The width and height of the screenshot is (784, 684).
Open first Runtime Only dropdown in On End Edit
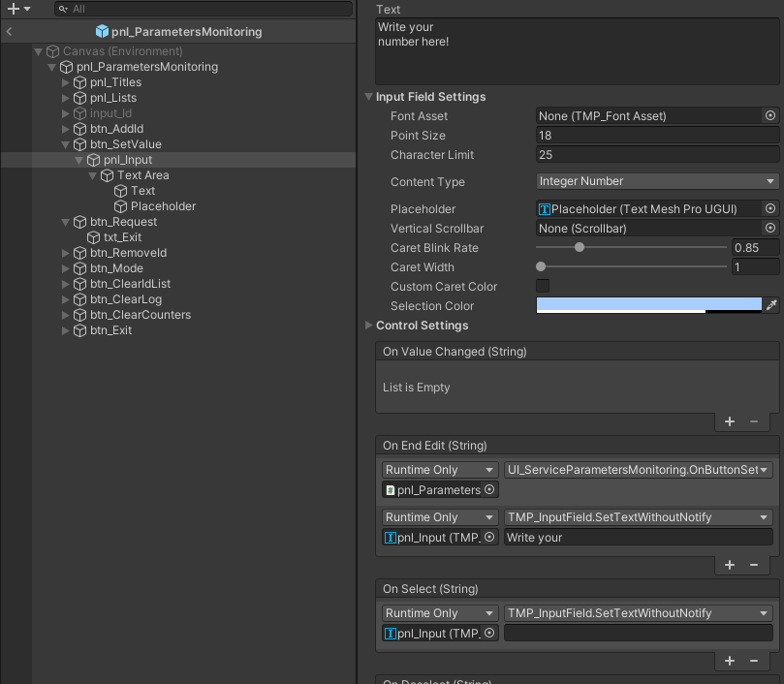click(440, 470)
